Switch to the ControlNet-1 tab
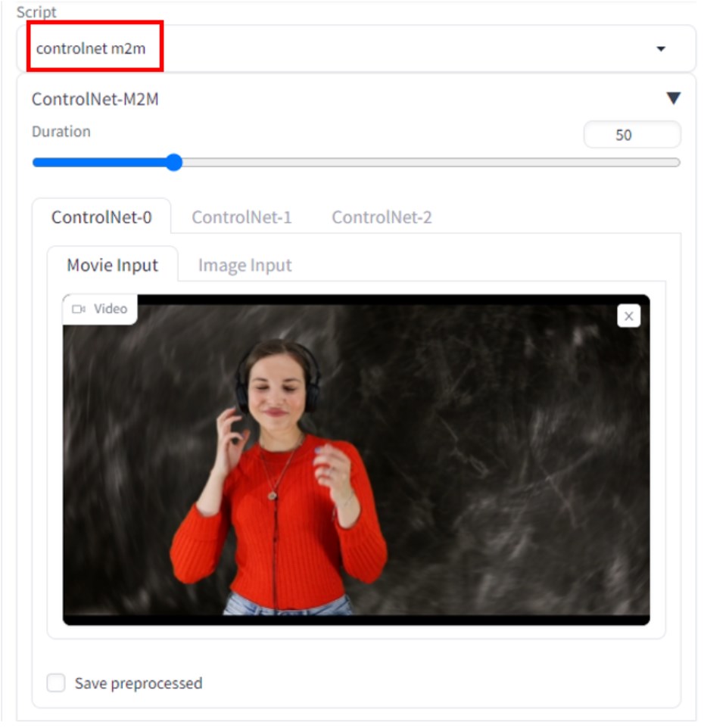 (x=241, y=217)
